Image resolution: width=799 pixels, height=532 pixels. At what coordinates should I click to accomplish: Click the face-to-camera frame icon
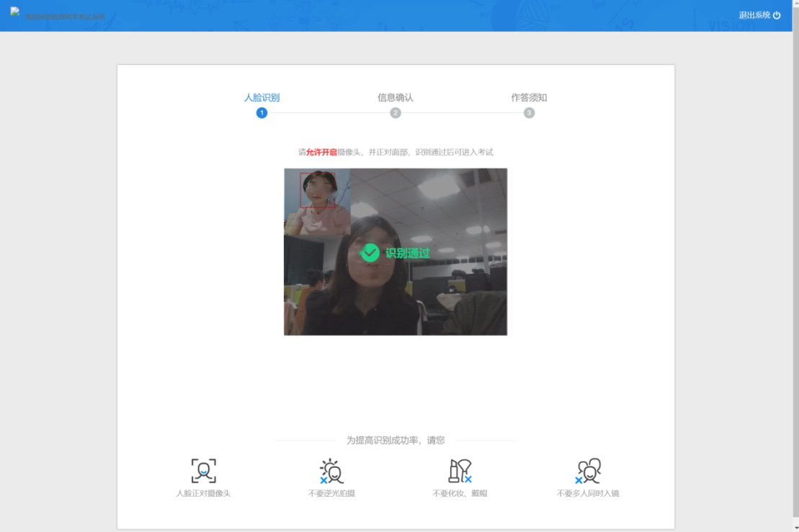click(x=204, y=471)
